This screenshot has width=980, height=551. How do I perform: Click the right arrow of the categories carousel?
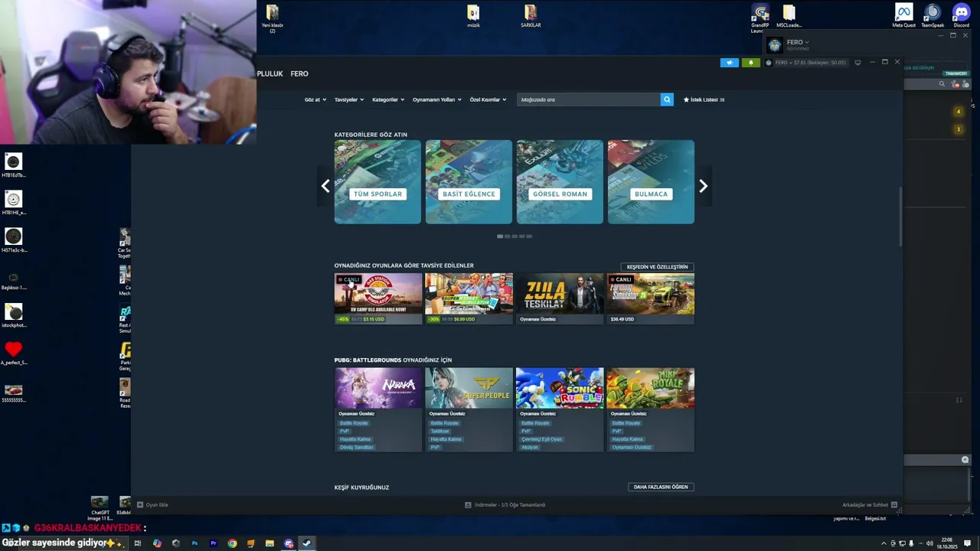703,186
